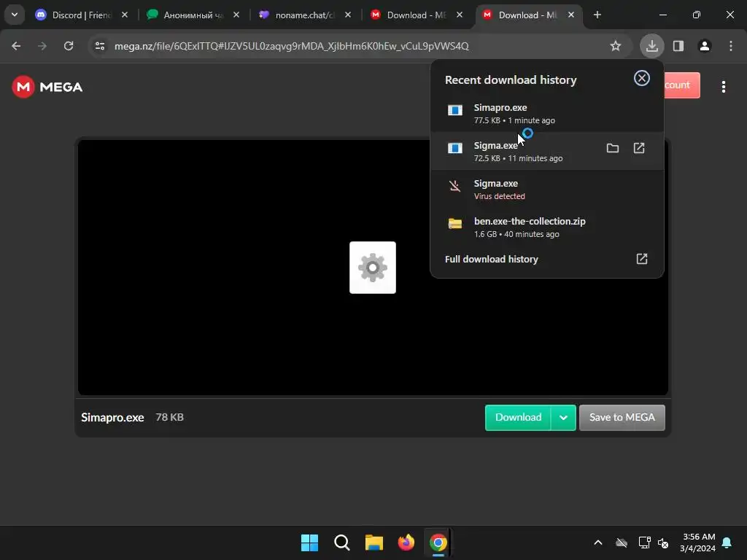Click the ben.exe-the-collection.zip folder icon

point(455,224)
